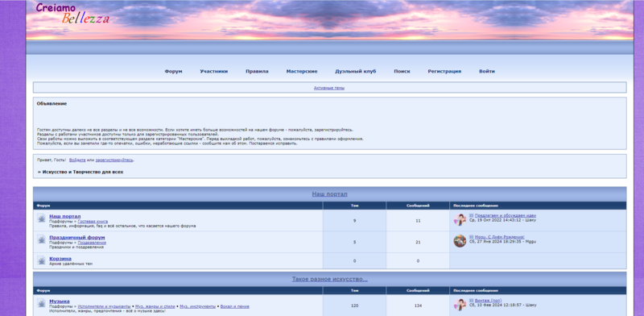Image resolution: width=644 pixels, height=316 pixels.
Task: Click the forum status icon beside Праздничный форум
Action: [42, 239]
